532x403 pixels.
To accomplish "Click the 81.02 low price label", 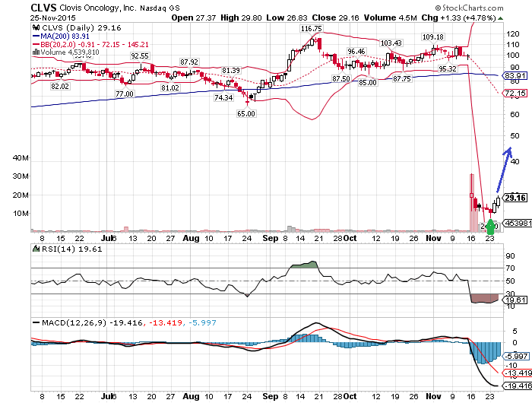I will (x=170, y=88).
